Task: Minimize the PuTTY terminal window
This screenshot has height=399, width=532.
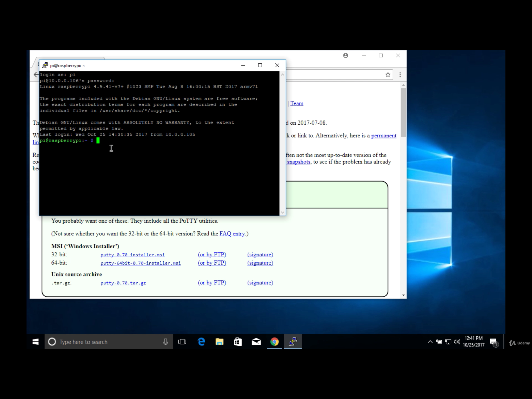Action: point(243,65)
